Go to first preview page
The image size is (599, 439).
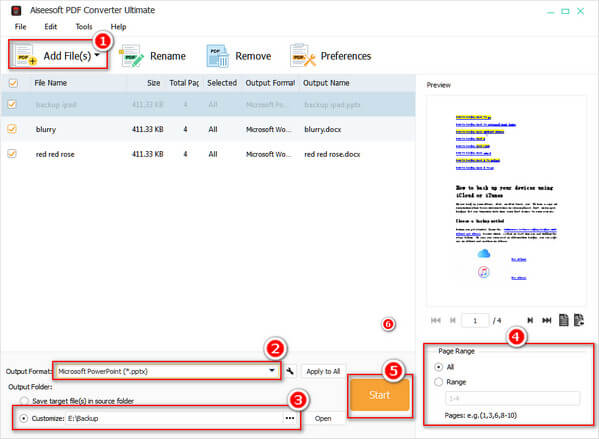(435, 320)
